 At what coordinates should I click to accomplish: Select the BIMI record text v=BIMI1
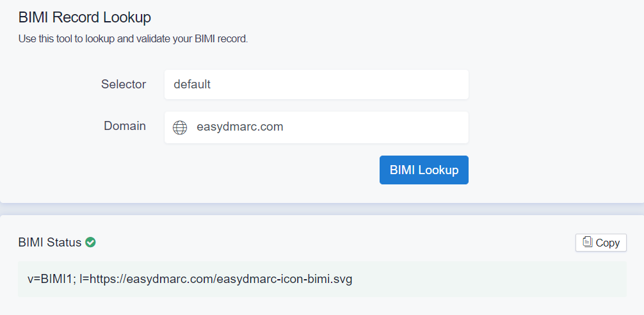(x=189, y=279)
